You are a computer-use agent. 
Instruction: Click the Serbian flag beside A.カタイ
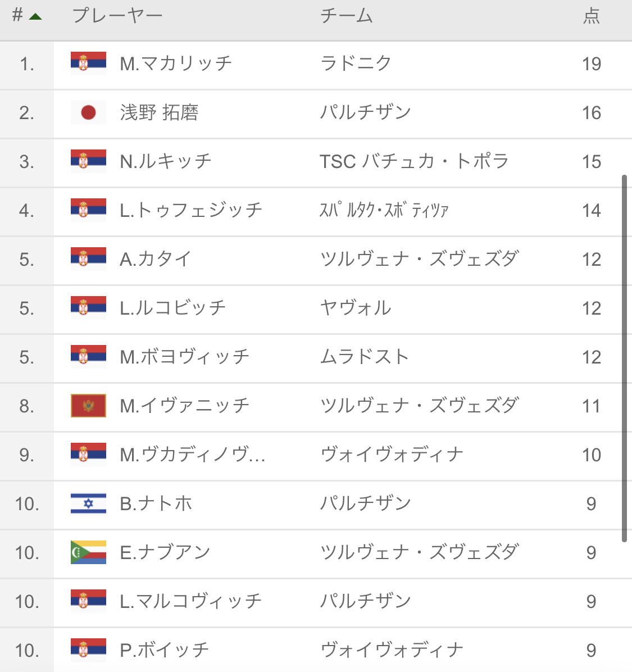[x=88, y=258]
